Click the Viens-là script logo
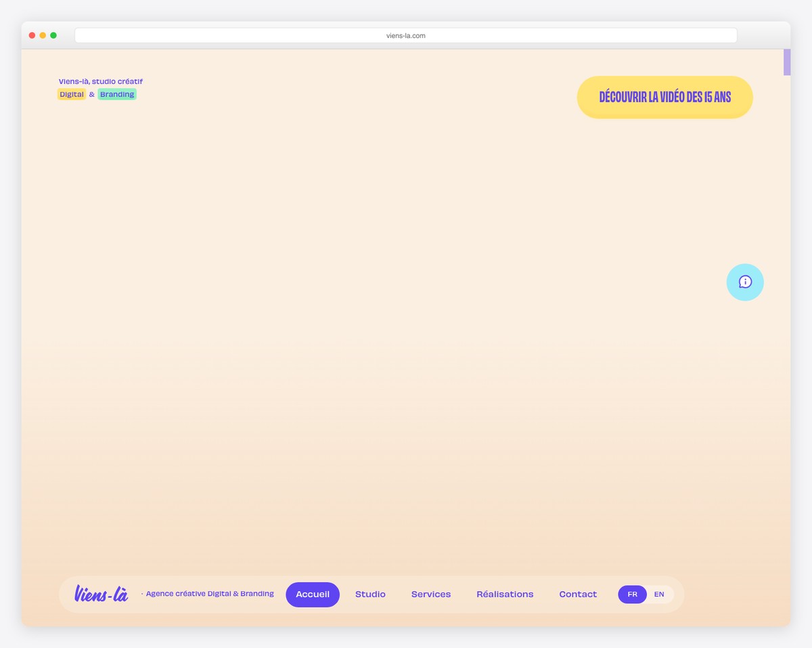Viewport: 812px width, 648px height. [x=101, y=594]
